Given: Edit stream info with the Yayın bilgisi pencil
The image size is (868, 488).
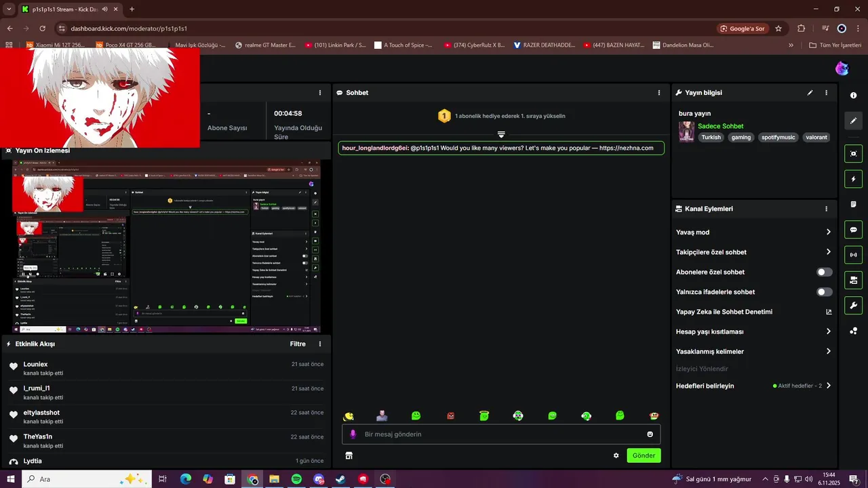Looking at the screenshot, I should [810, 93].
